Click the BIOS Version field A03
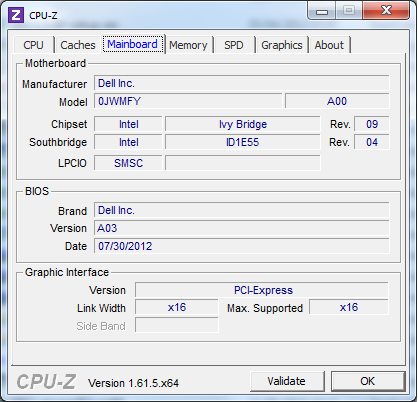 pyautogui.click(x=242, y=228)
